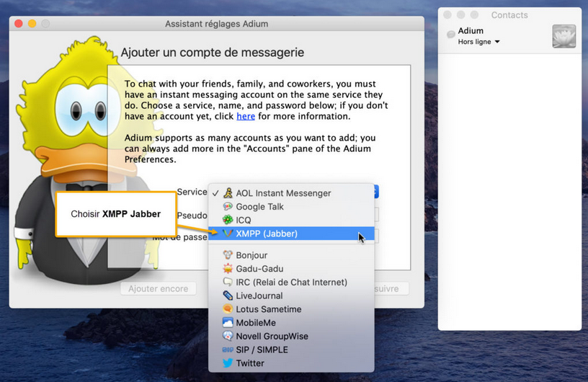
Task: Pick ICQ from the service menu
Action: coord(291,220)
